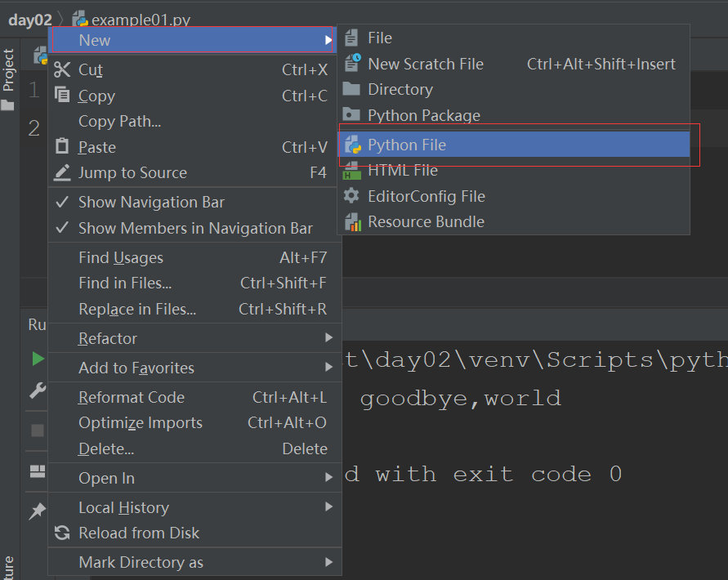The width and height of the screenshot is (728, 580).
Task: Click day02 in the navigation breadcrumb
Action: pos(30,20)
